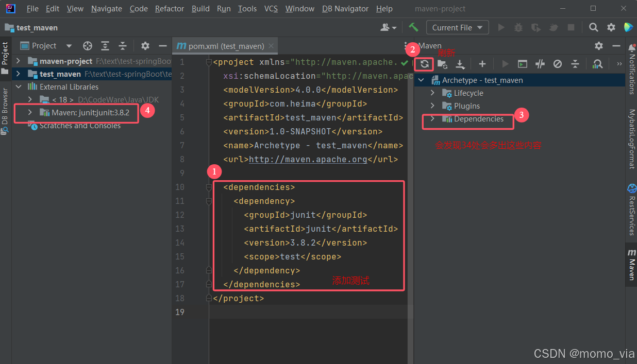The image size is (637, 364).
Task: Expand the Lifecycle node in Maven panel
Action: (432, 93)
